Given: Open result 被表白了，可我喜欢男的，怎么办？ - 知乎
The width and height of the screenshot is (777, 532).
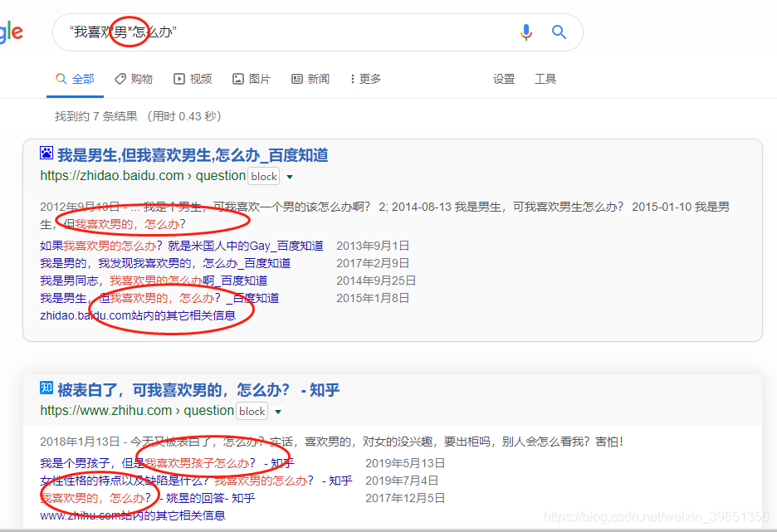Looking at the screenshot, I should coord(198,390).
